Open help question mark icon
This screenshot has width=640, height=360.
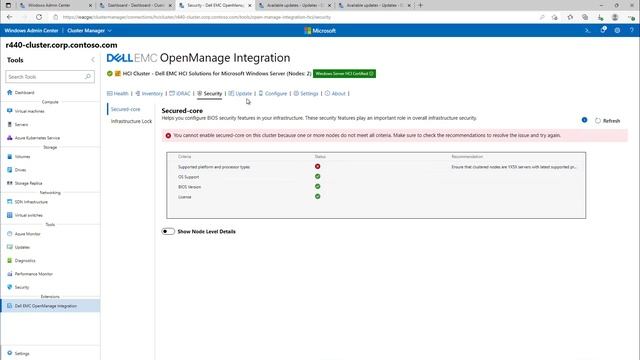pos(631,31)
